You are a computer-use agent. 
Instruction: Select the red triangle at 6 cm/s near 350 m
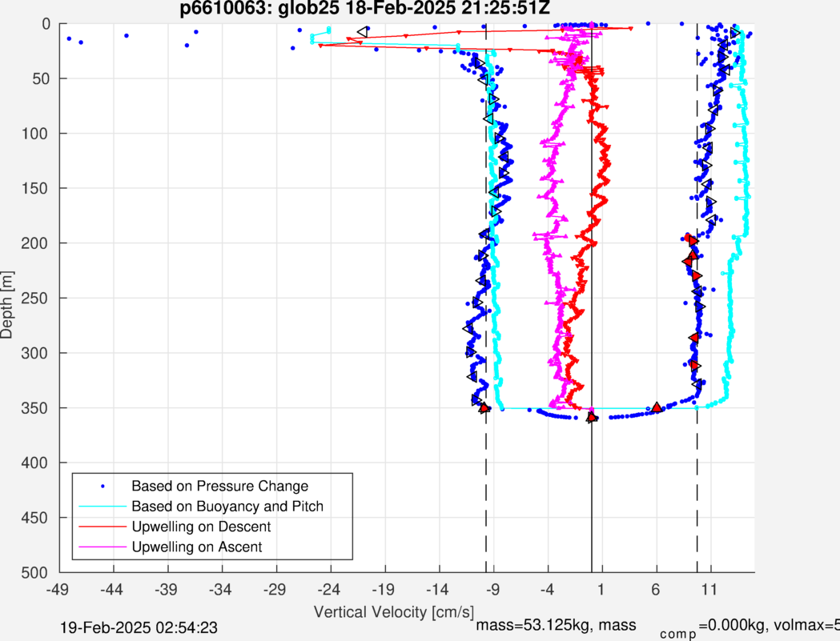coord(657,407)
